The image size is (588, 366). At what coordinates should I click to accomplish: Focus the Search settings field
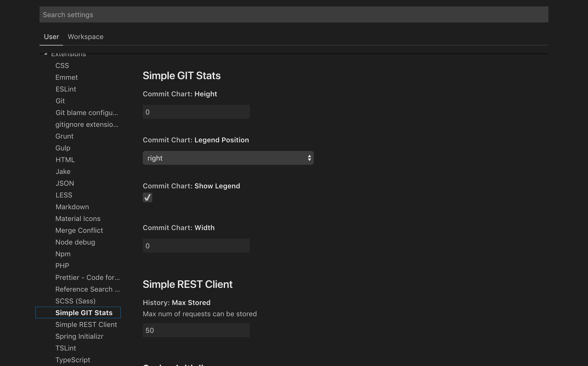click(x=293, y=15)
